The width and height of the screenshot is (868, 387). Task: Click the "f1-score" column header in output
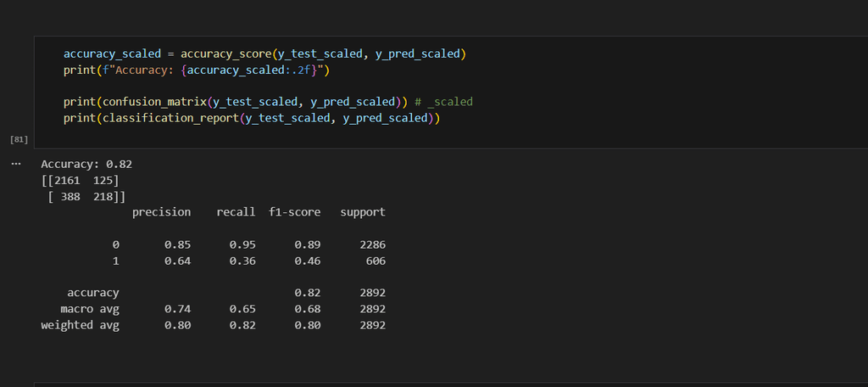click(294, 212)
